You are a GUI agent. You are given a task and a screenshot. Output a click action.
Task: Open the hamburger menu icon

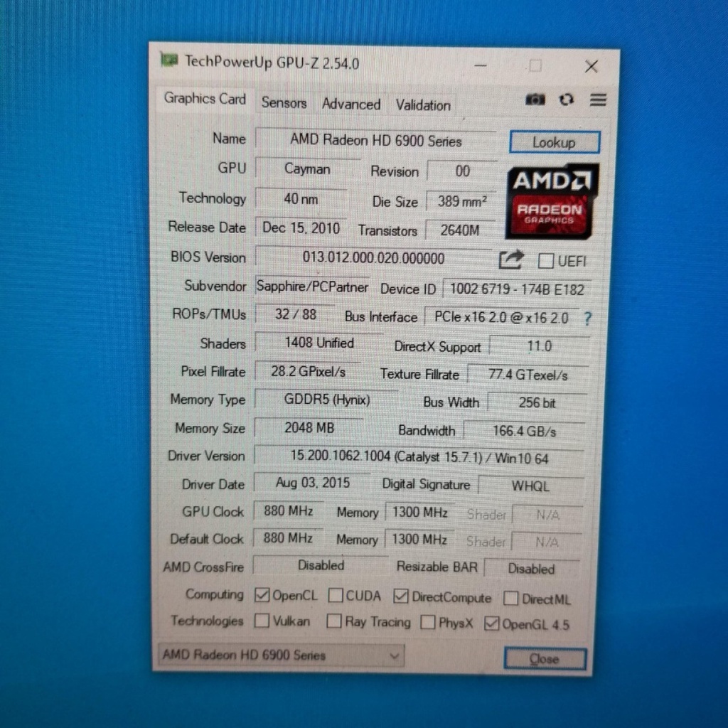pos(598,100)
